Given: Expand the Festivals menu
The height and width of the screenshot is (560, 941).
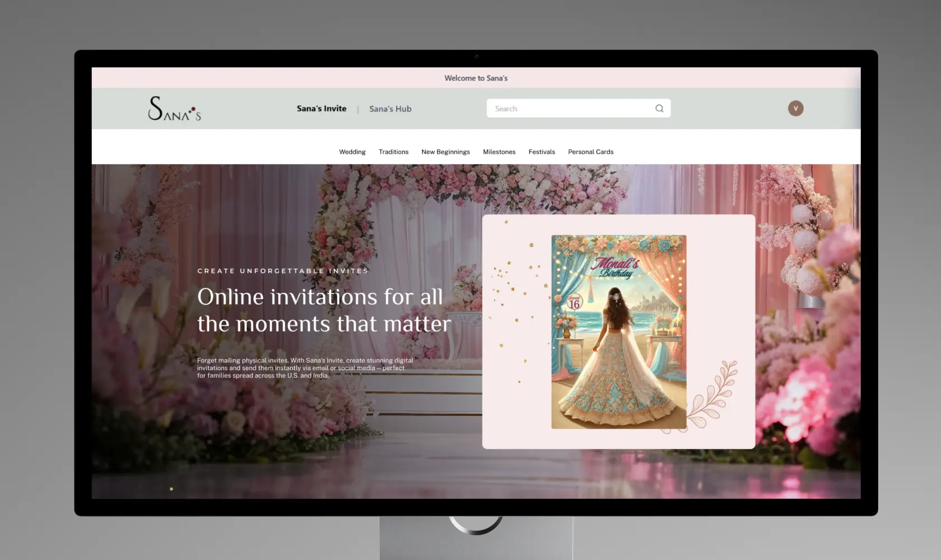Looking at the screenshot, I should (542, 152).
